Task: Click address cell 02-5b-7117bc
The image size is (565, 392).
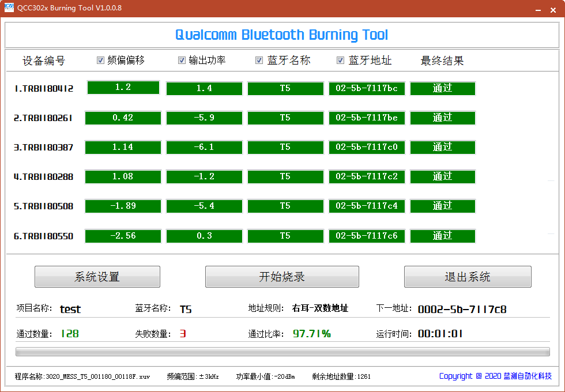Action: point(367,89)
